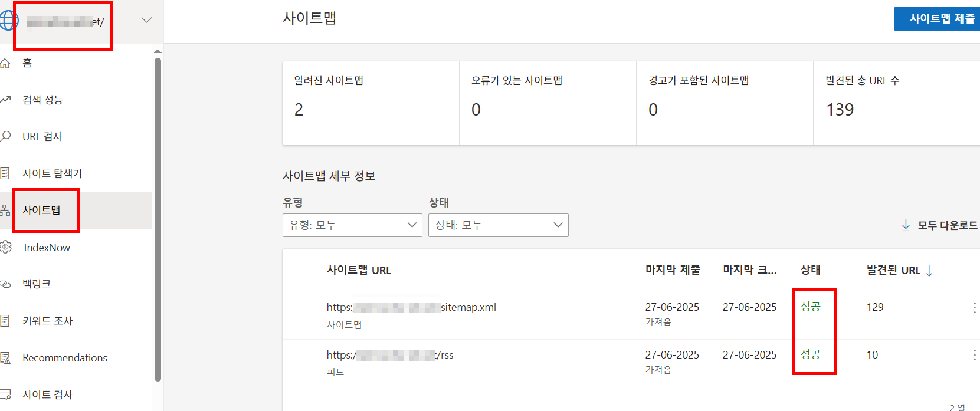Open kebab menu for the rss feed row
The height and width of the screenshot is (411, 980).
[x=974, y=355]
